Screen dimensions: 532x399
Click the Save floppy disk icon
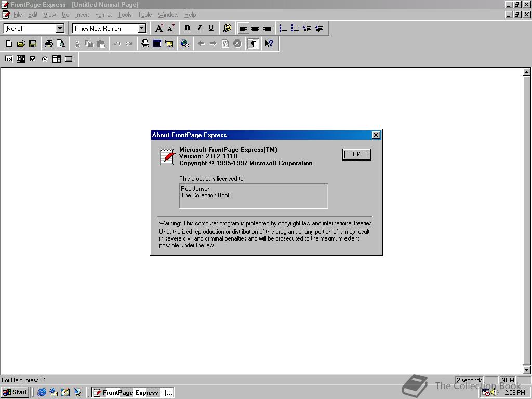(33, 44)
